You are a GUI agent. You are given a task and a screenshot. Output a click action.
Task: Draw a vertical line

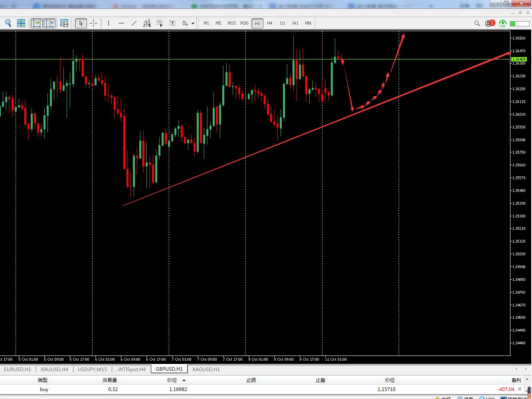109,23
